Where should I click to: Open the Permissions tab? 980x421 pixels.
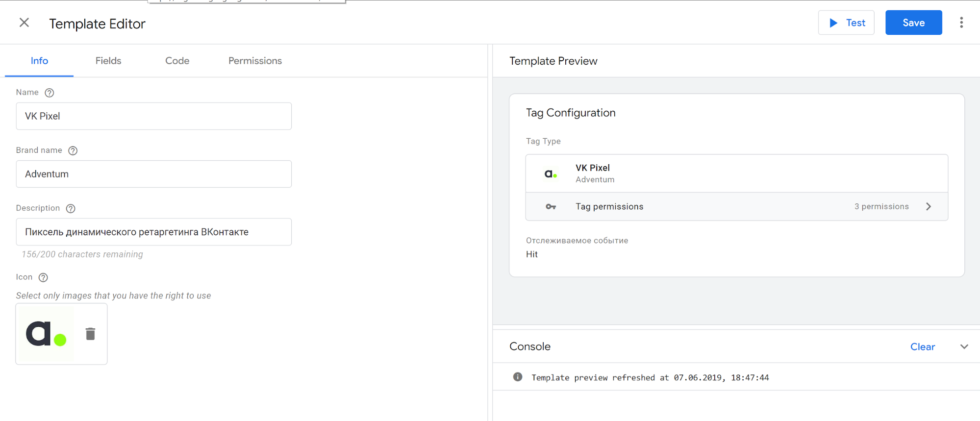click(x=255, y=61)
